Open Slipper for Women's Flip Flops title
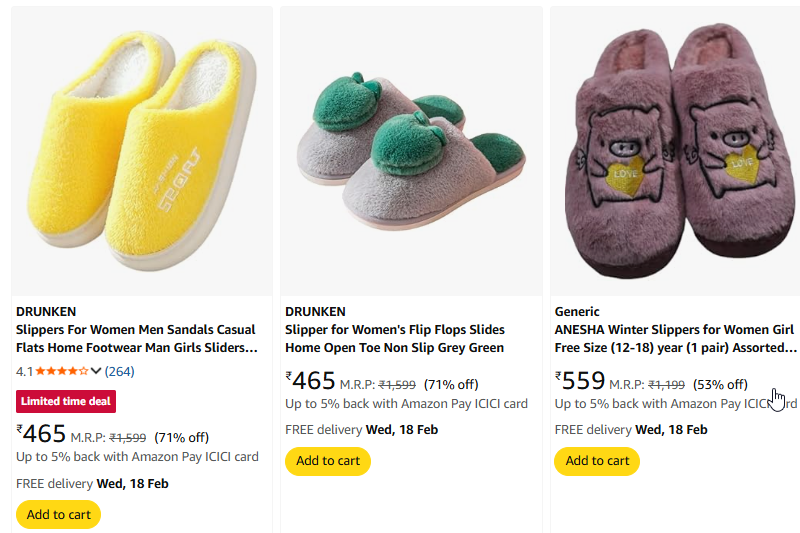The width and height of the screenshot is (800, 533). [395, 339]
